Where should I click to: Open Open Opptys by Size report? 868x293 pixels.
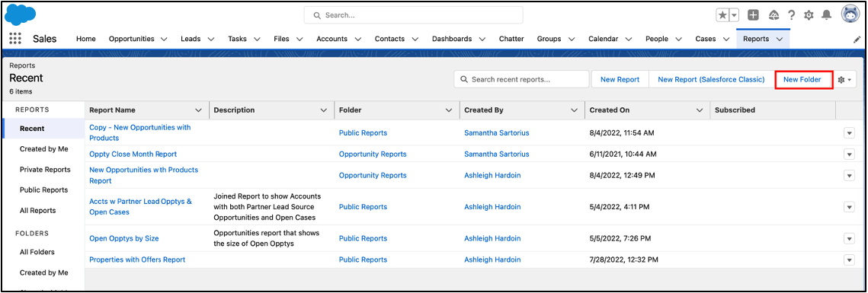pyautogui.click(x=124, y=238)
